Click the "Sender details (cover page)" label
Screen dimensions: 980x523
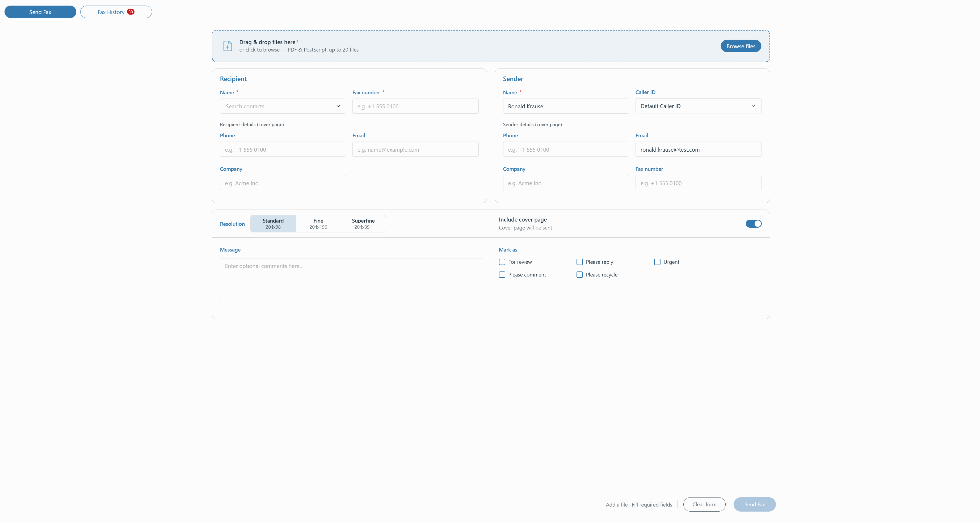532,124
